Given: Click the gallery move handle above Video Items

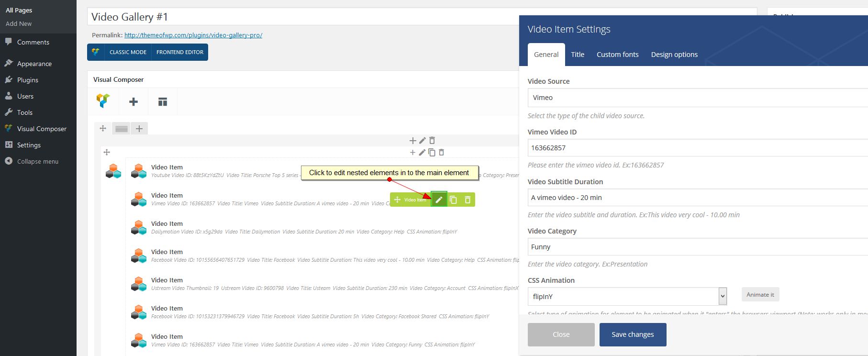Looking at the screenshot, I should click(x=107, y=152).
